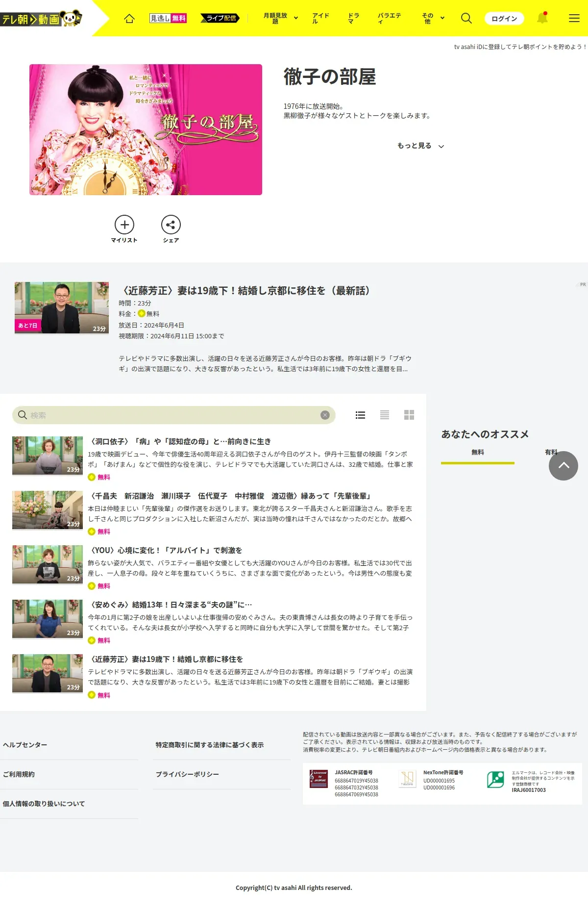Open the 千昌夫 先輩後輩 episode title
This screenshot has height=914, width=588.
[x=231, y=496]
